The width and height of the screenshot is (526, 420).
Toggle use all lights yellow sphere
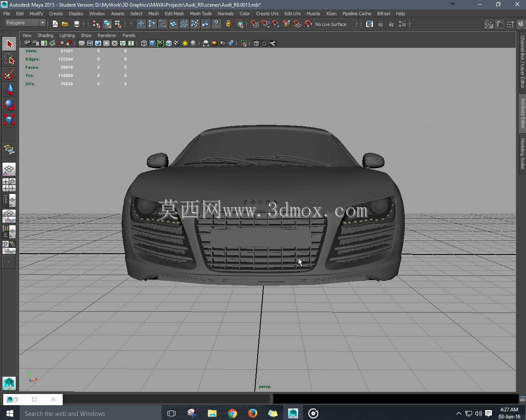185,43
